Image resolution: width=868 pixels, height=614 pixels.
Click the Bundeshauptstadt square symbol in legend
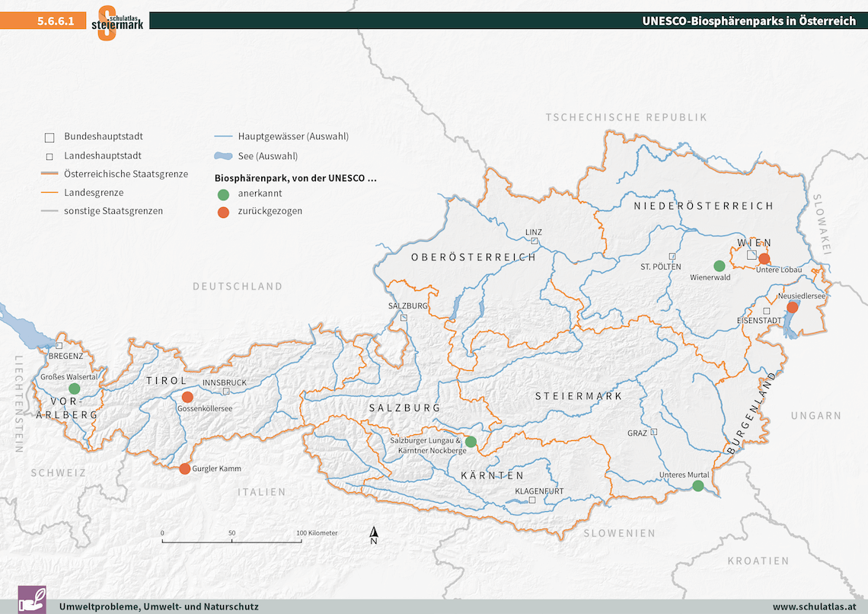click(x=49, y=136)
